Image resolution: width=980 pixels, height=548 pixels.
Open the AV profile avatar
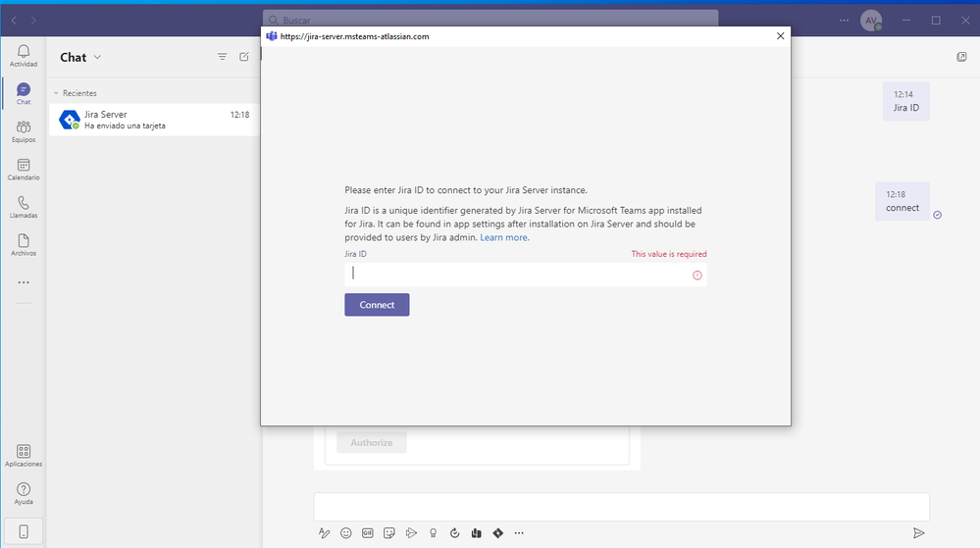[871, 20]
